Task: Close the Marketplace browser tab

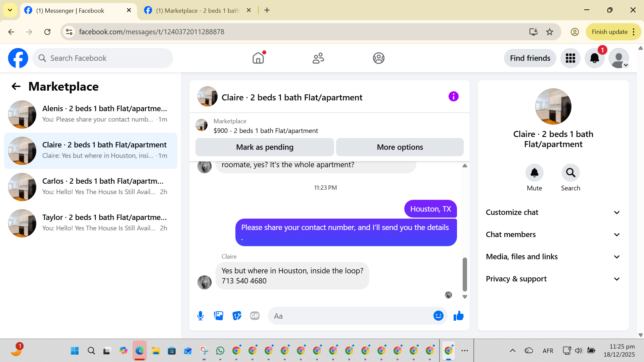Action: pos(249,10)
